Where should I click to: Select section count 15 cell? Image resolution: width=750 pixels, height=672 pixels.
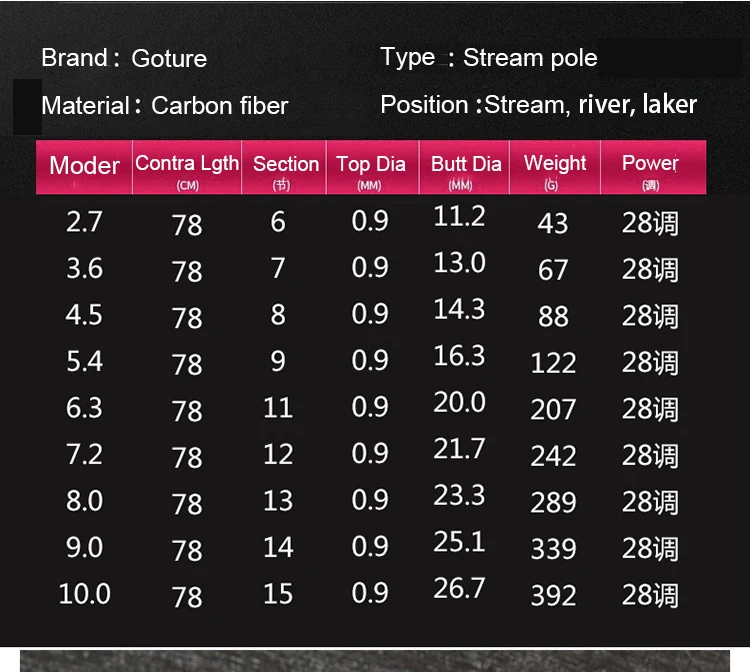pos(278,594)
